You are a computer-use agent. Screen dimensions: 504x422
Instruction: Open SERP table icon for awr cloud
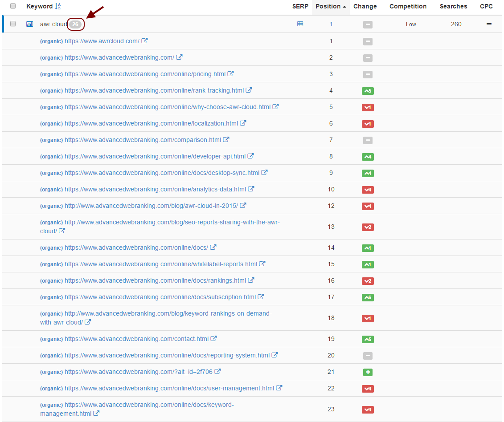(x=300, y=24)
